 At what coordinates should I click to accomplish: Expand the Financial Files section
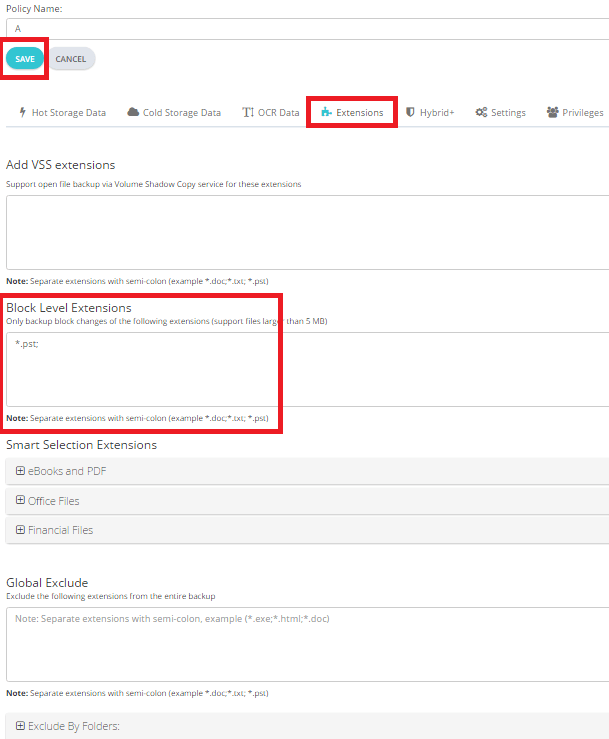307,530
